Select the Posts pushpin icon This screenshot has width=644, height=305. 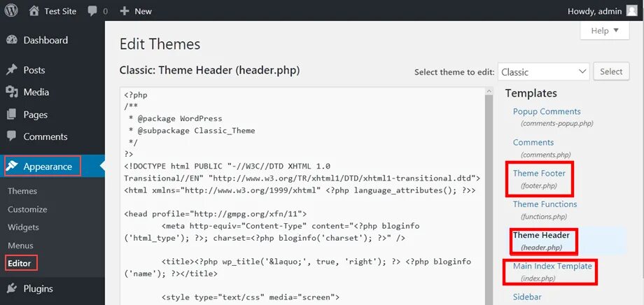tap(12, 70)
